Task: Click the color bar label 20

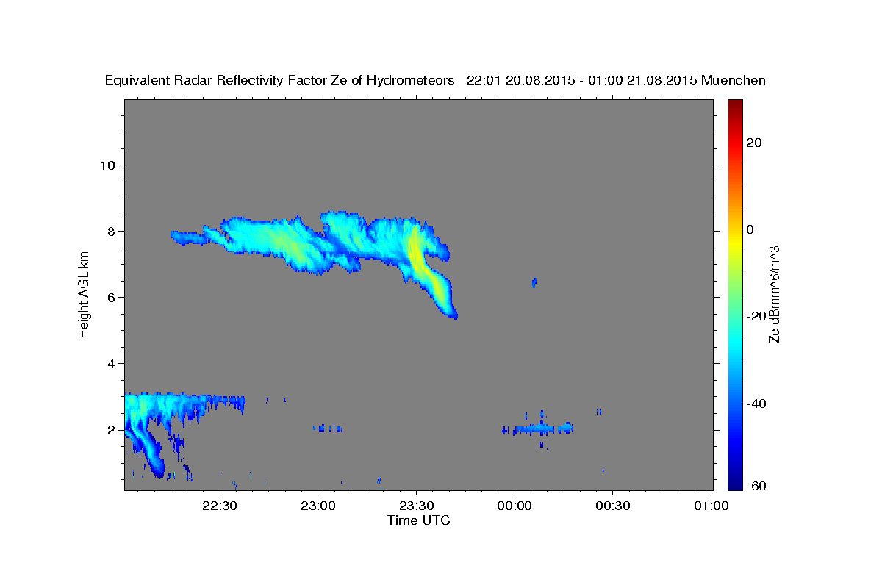Action: [753, 143]
